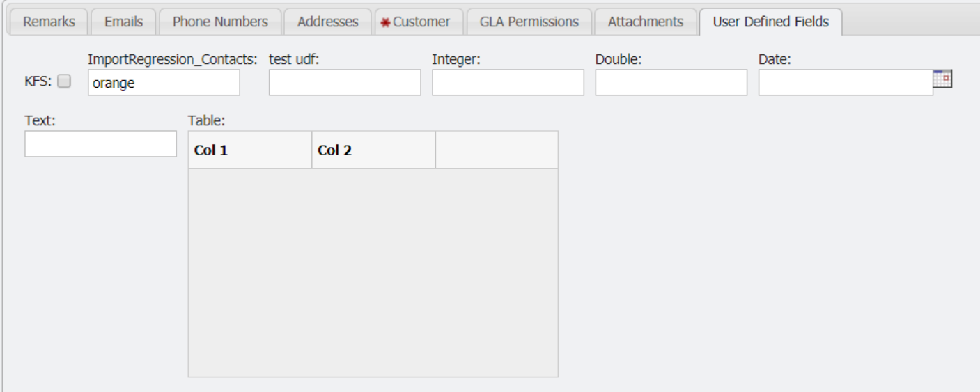The width and height of the screenshot is (980, 392).
Task: Click the Col 1 column header
Action: [x=250, y=150]
